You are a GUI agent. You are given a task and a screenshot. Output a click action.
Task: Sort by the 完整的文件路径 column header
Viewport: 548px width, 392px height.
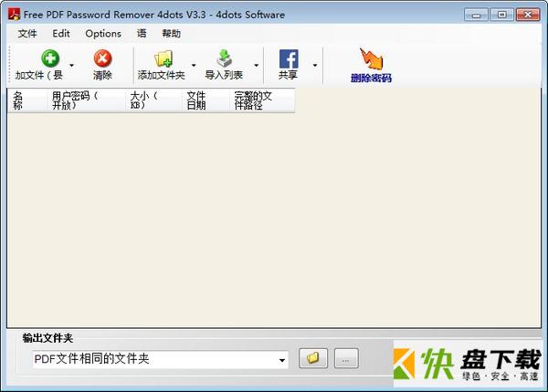(262, 101)
